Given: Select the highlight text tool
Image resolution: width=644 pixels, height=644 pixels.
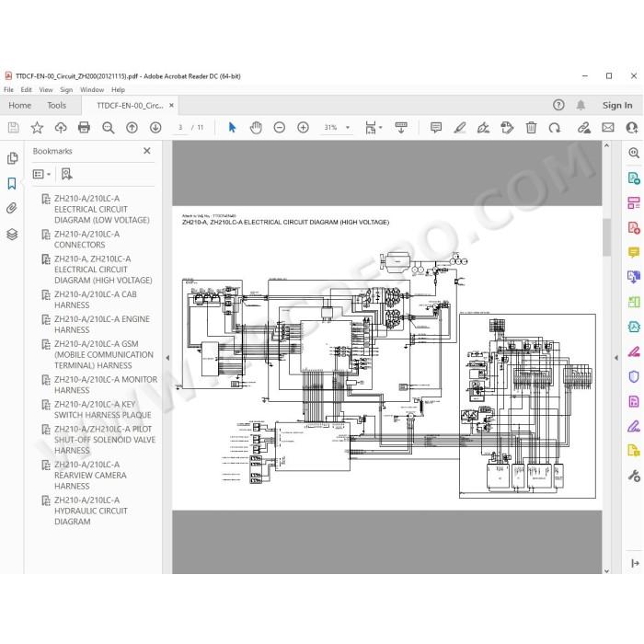Looking at the screenshot, I should [460, 128].
